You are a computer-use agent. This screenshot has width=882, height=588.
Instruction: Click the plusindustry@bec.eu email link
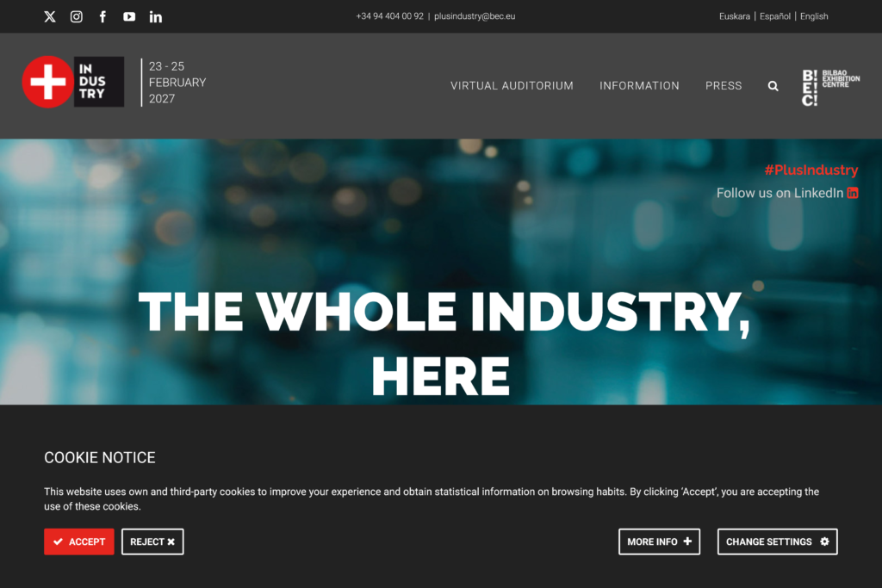coord(475,16)
